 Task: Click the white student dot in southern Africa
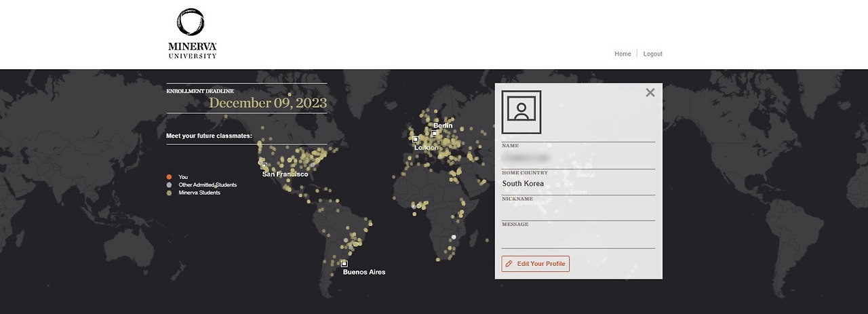coord(454,237)
